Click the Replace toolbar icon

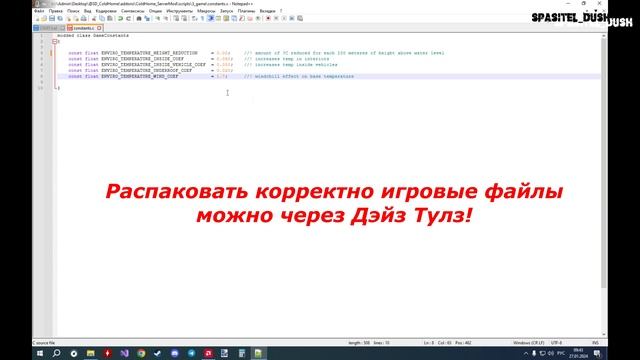147,18
